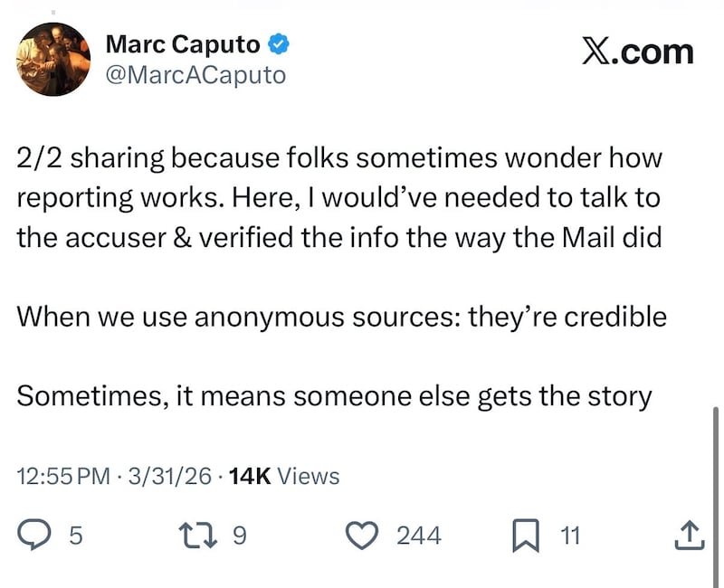View the 14K Views analytics
Image resolution: width=724 pixels, height=588 pixels.
click(285, 476)
